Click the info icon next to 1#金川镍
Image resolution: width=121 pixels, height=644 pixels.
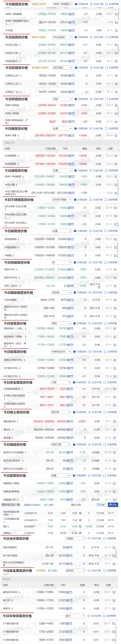[16, 185]
